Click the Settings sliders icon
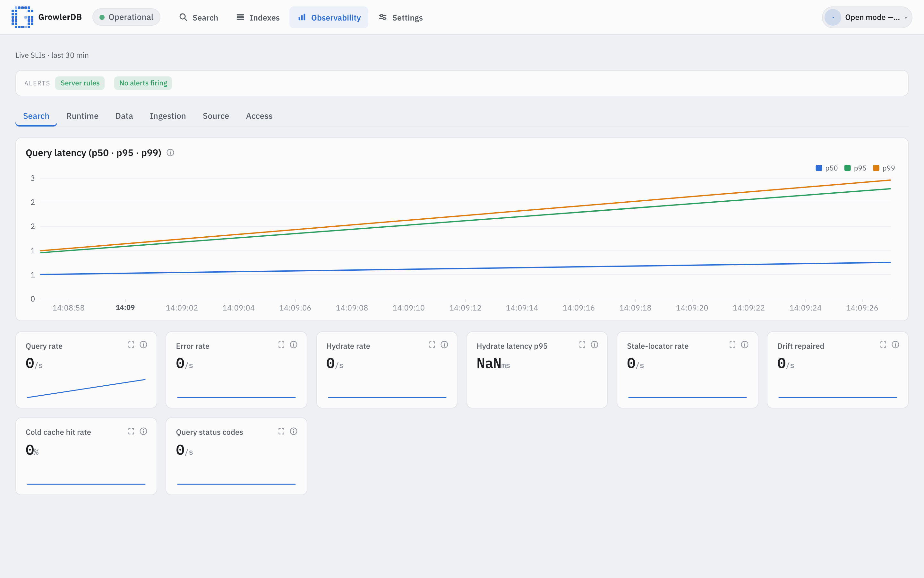Viewport: 924px width, 578px height. coord(382,17)
